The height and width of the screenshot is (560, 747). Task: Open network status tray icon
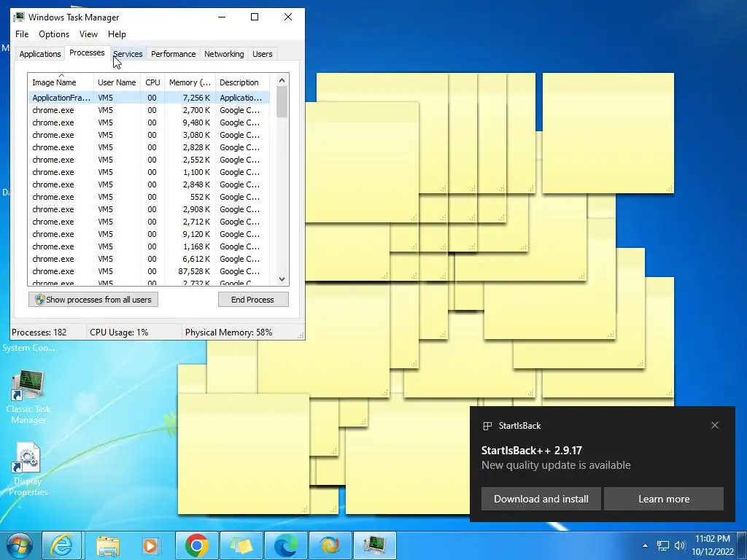pyautogui.click(x=662, y=545)
